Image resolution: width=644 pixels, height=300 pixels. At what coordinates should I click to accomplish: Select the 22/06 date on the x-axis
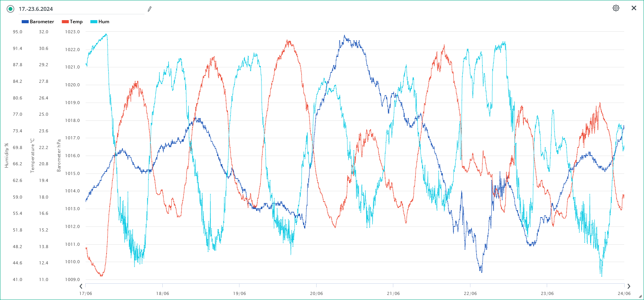coord(470,293)
